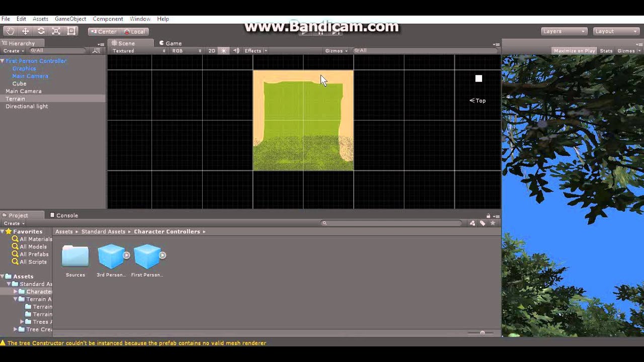Toggle scene lighting sun icon
The height and width of the screenshot is (362, 644).
click(224, 51)
